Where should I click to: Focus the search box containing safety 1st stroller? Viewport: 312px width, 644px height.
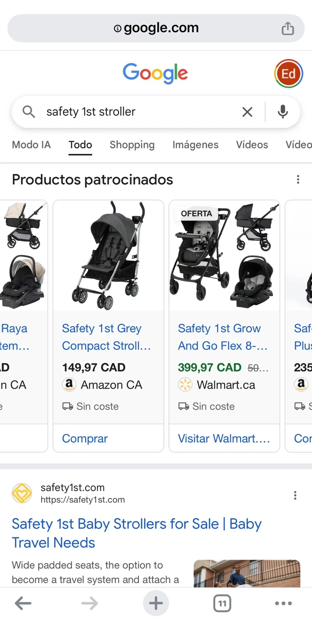134,112
